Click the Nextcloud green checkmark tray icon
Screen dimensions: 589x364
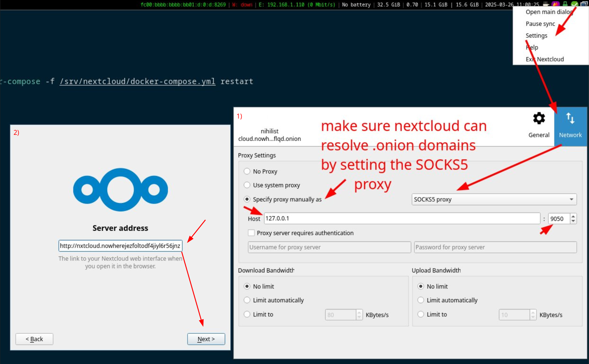pos(574,4)
